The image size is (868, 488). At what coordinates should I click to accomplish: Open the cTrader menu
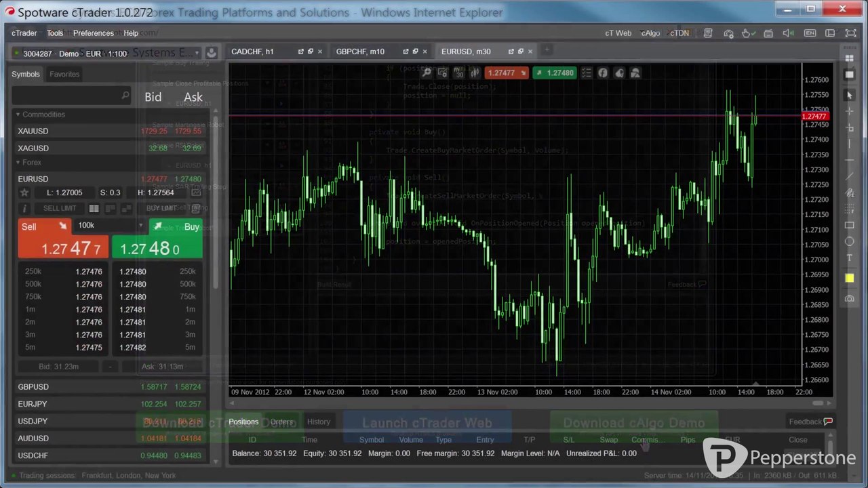click(x=24, y=33)
